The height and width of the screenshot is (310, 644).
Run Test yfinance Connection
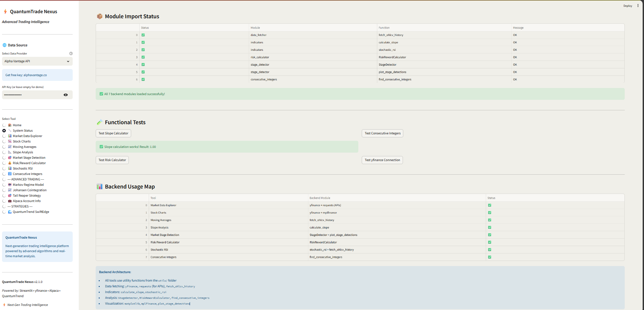[382, 160]
